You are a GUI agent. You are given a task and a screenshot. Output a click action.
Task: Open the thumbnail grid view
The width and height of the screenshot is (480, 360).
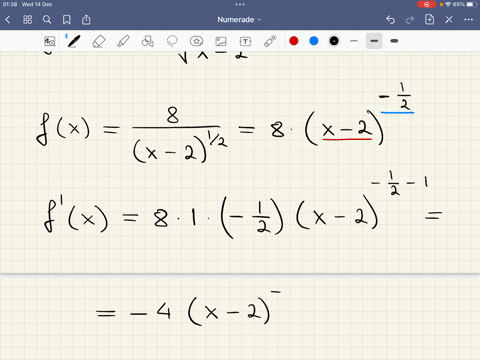pyautogui.click(x=28, y=20)
